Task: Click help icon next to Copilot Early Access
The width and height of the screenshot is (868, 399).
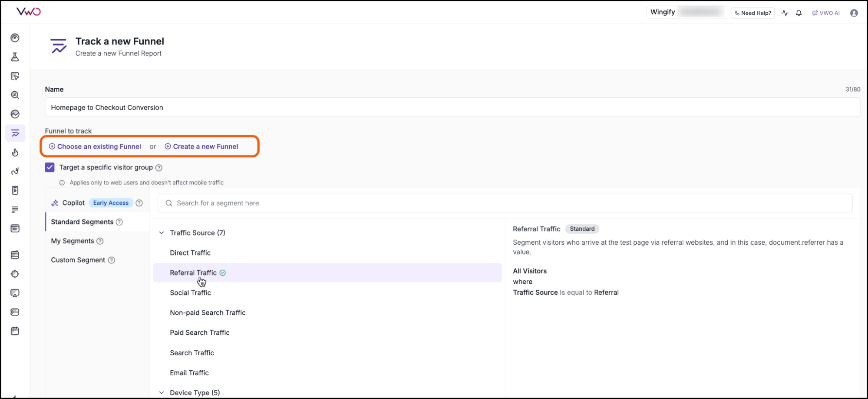Action: (139, 203)
